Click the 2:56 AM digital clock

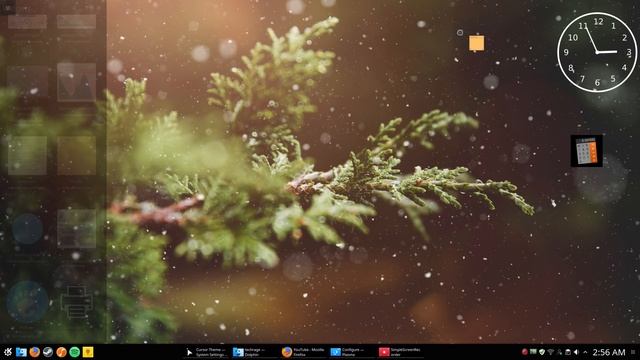tap(609, 352)
